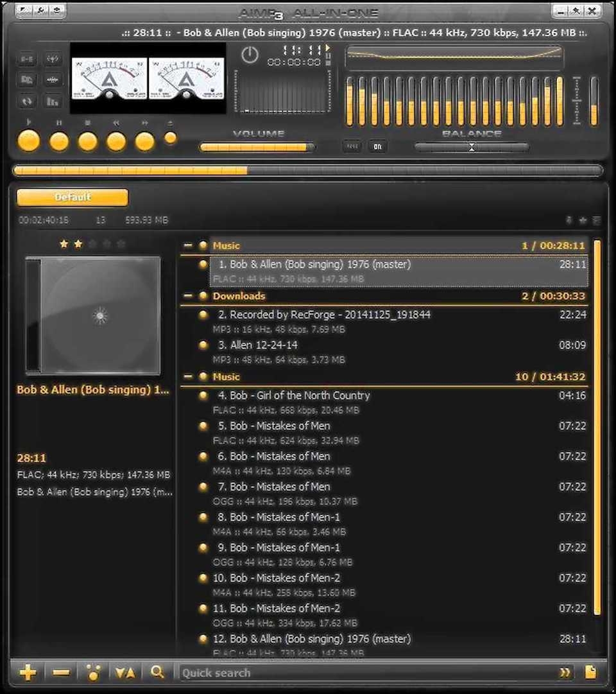Screen dimensions: 616x694
Task: Click the Add files plus button
Action: [x=28, y=673]
